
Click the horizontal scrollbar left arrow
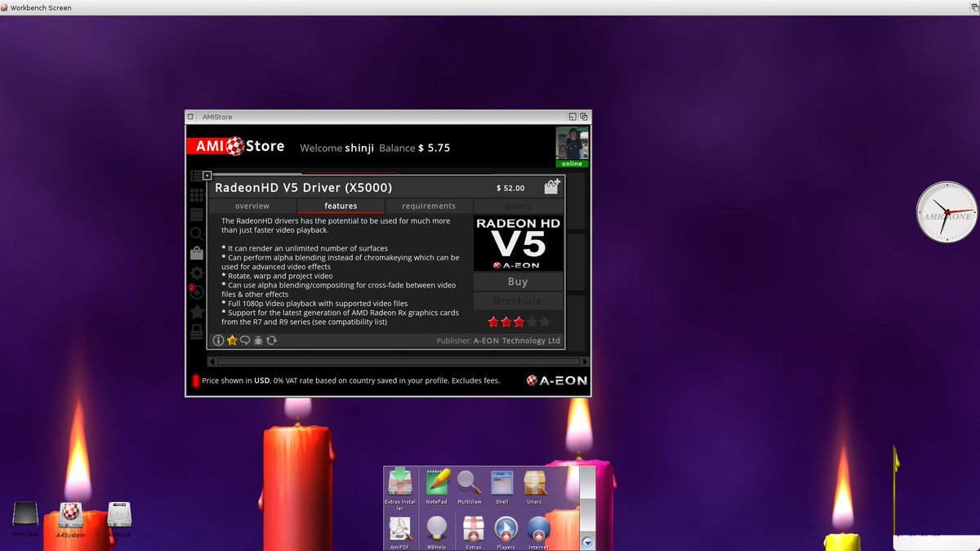tap(212, 361)
